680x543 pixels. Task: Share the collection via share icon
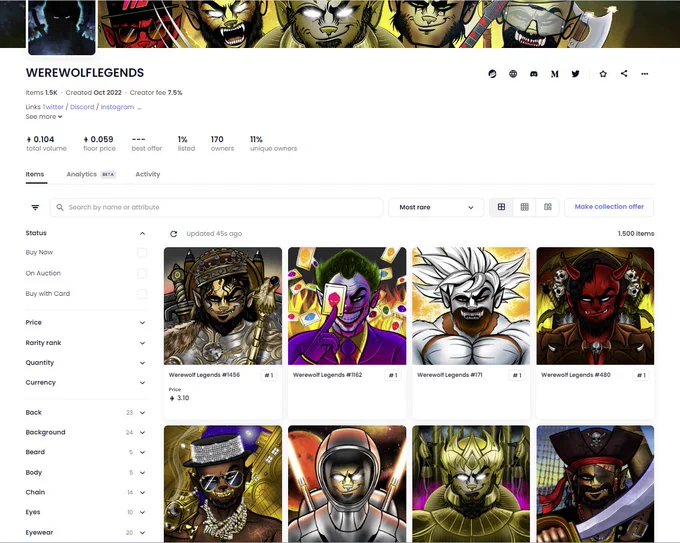[x=624, y=73]
